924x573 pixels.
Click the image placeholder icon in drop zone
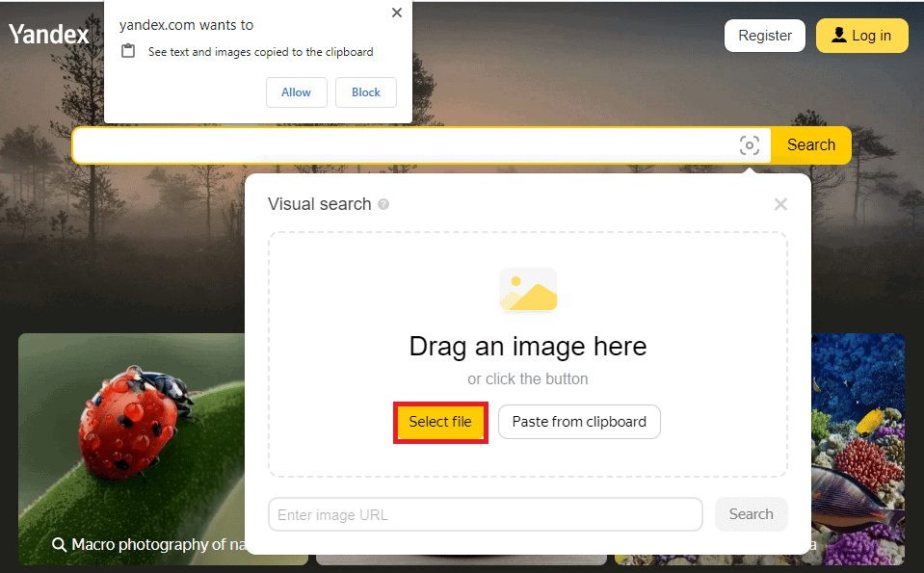[x=527, y=290]
